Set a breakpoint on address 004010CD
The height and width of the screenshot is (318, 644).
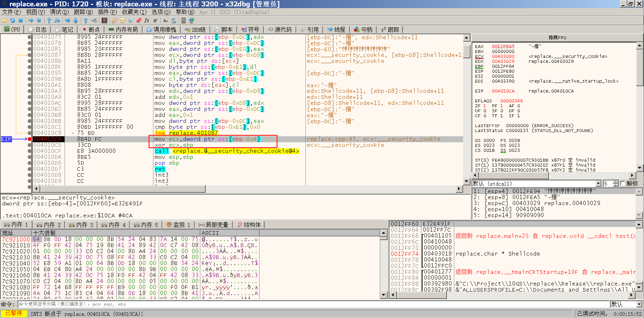(30, 145)
